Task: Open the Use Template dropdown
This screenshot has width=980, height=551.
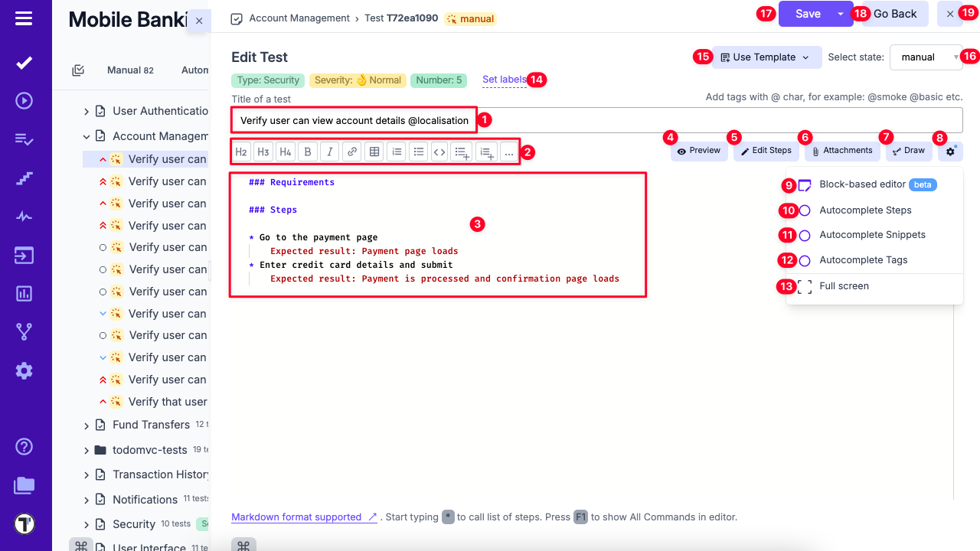Action: (766, 57)
